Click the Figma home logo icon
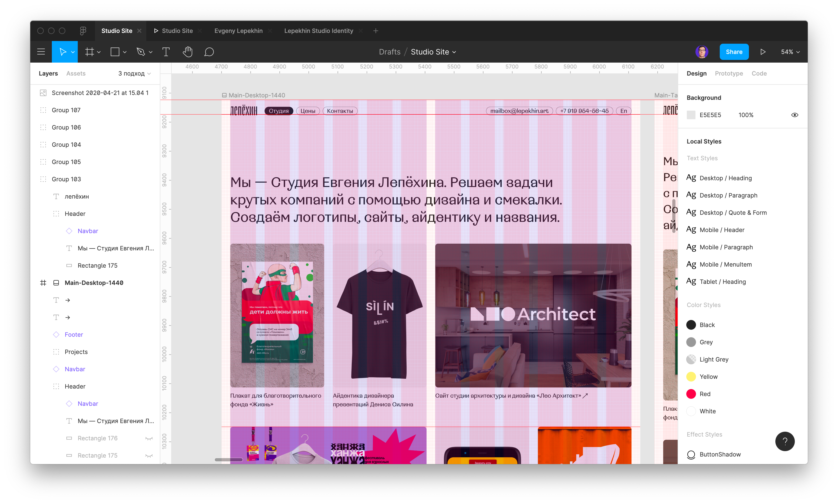 tap(83, 30)
